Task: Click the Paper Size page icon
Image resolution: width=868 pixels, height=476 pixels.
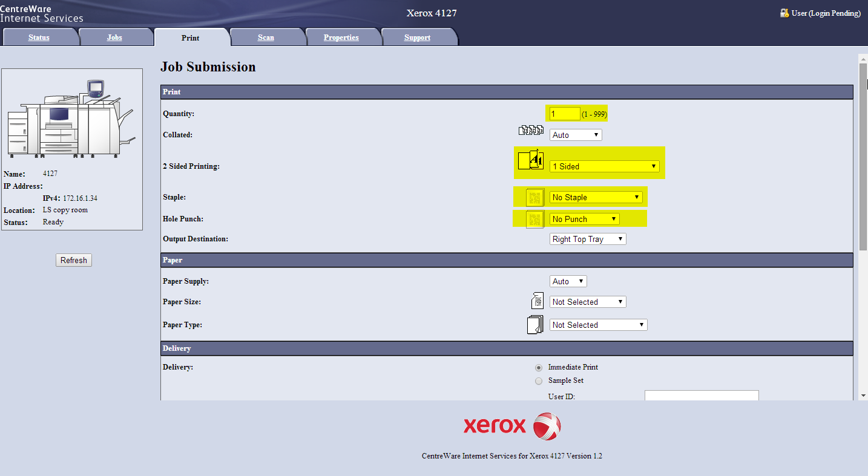Action: click(537, 301)
